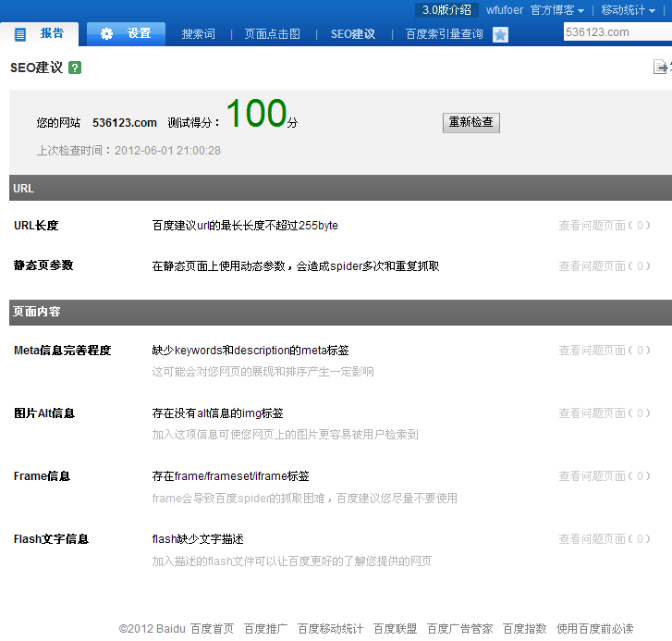Click text 存在frame/frameset/iframe标签
This screenshot has width=672, height=641.
point(230,476)
